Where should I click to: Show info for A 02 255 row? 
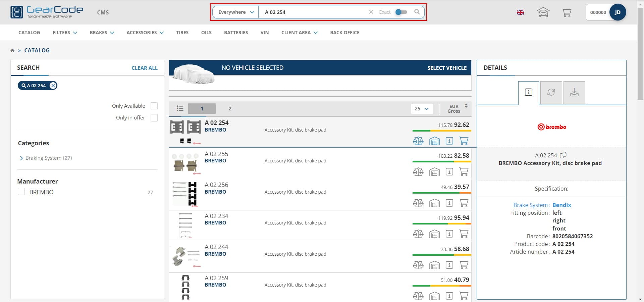(x=449, y=172)
